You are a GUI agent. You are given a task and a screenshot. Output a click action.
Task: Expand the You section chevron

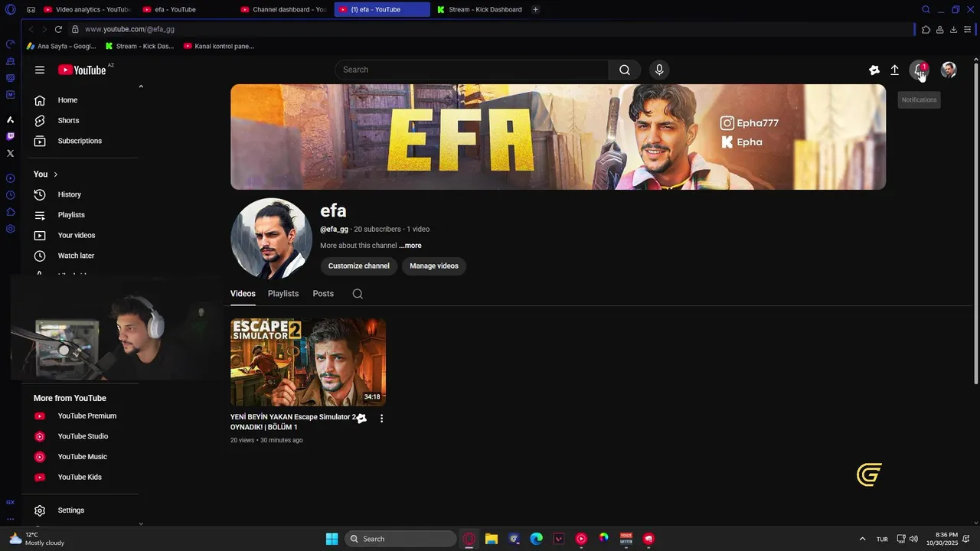click(55, 174)
